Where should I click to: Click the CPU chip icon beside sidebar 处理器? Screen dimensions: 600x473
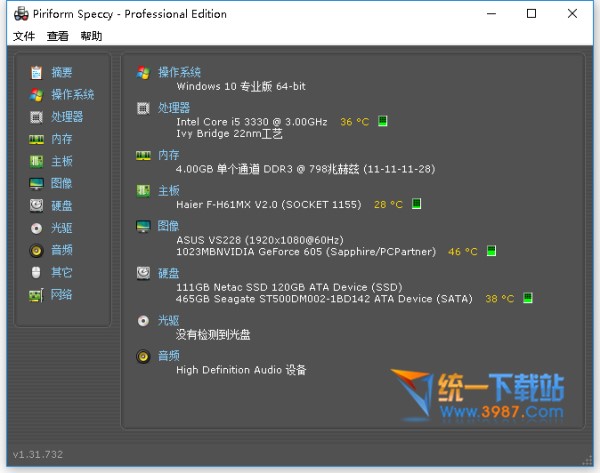pyautogui.click(x=36, y=117)
